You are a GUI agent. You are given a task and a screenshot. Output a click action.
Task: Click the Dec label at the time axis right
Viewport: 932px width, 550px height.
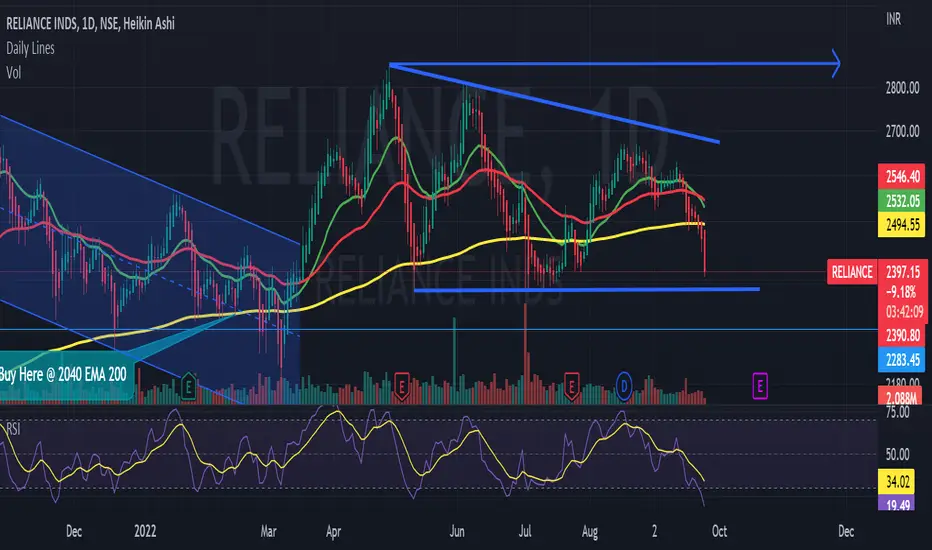pyautogui.click(x=846, y=531)
